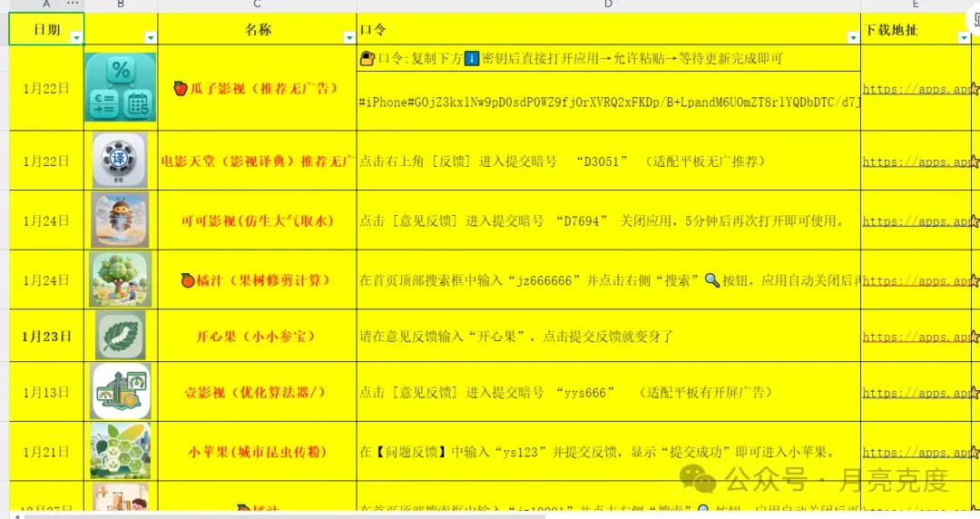This screenshot has width=980, height=519.
Task: Select the cell containing code yys666
Action: click(x=608, y=392)
